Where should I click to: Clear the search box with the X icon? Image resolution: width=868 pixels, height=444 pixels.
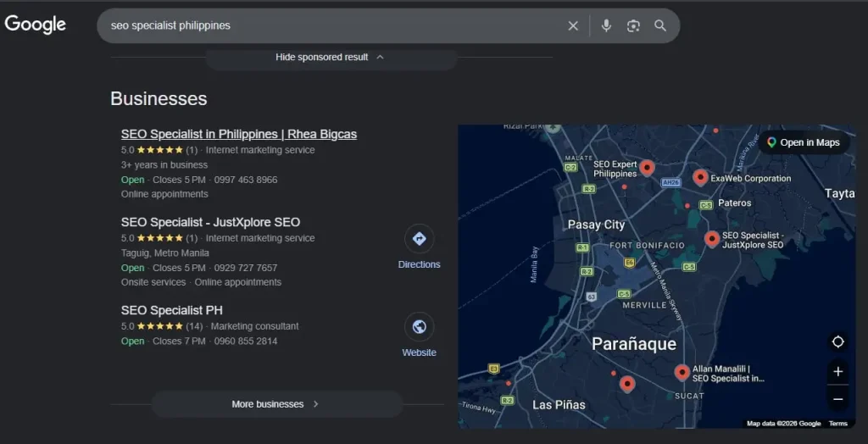(x=573, y=26)
